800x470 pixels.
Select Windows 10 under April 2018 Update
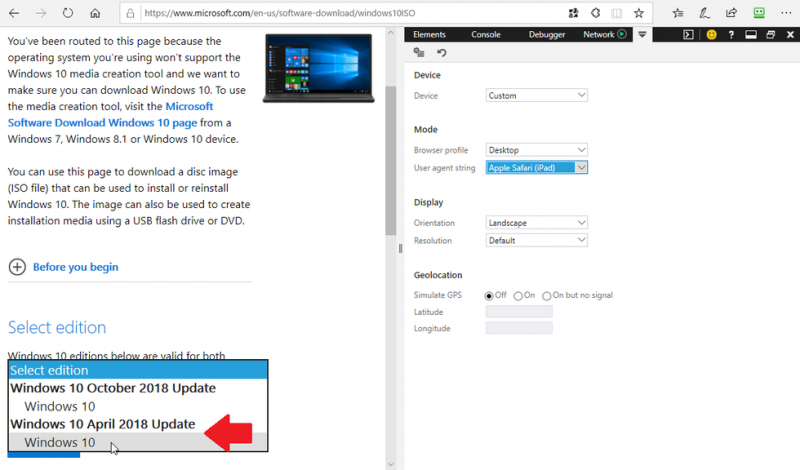(x=138, y=442)
